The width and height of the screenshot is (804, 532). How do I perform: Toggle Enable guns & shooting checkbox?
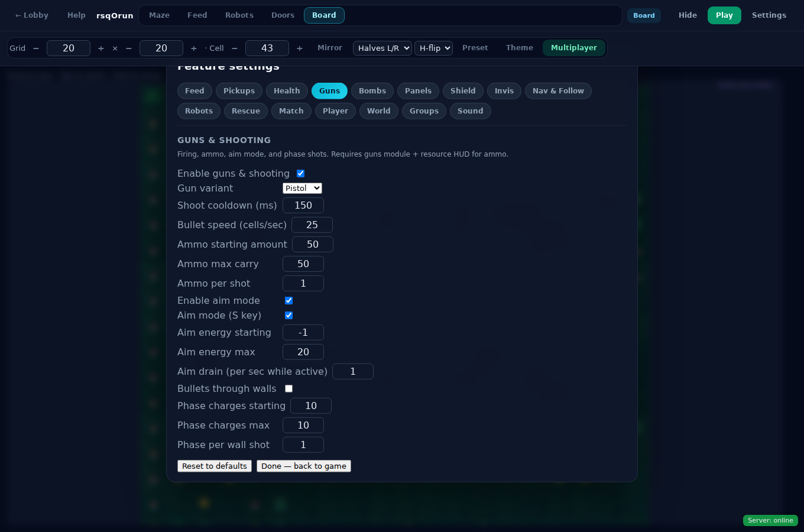[x=300, y=173]
